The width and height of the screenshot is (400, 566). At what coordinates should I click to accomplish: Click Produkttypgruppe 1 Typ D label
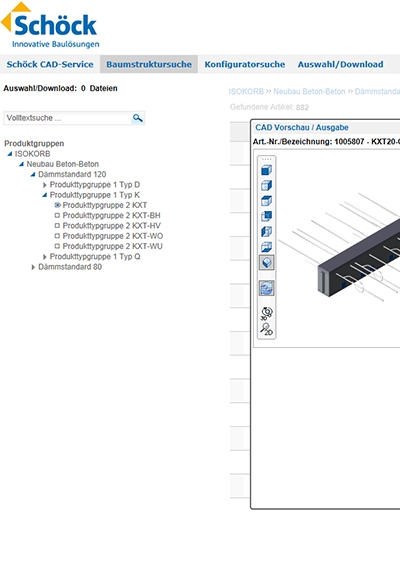tap(95, 184)
